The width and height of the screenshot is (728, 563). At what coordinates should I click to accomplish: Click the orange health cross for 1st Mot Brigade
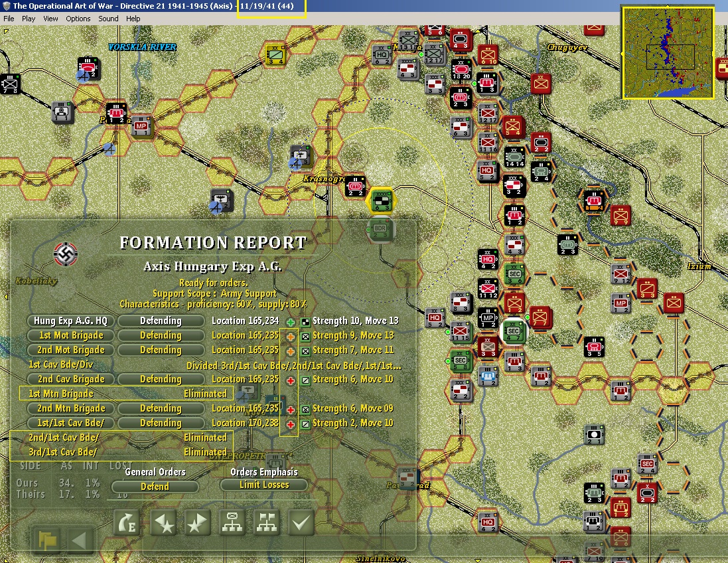pyautogui.click(x=291, y=337)
